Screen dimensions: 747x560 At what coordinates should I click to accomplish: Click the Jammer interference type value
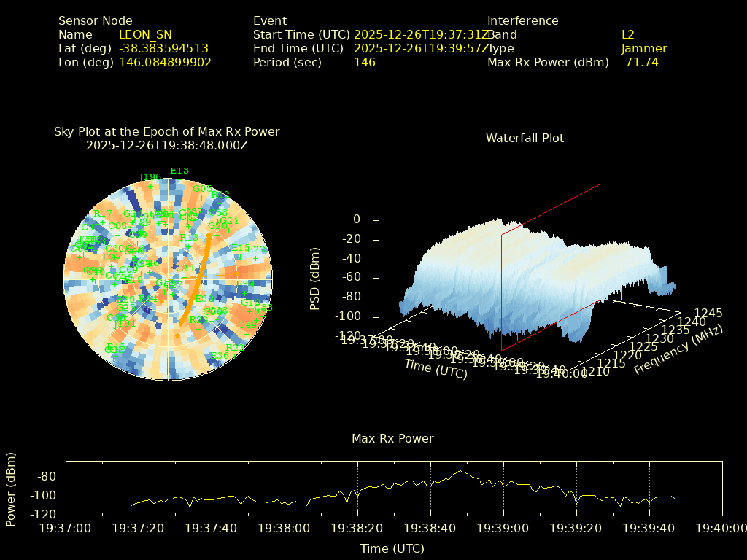point(644,48)
